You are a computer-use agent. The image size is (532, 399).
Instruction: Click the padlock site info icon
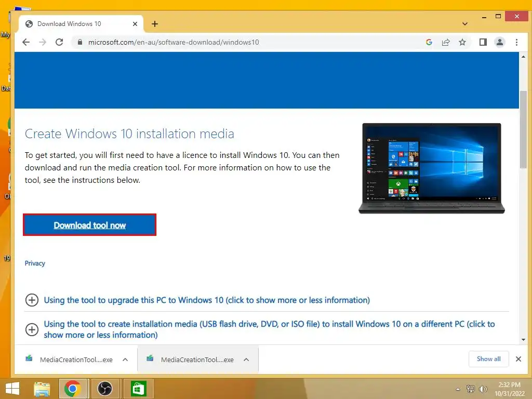80,42
